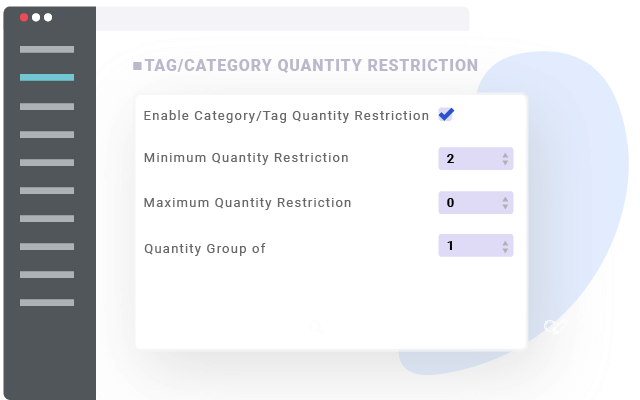Focus the Minimum Quantity Restriction number field
640x400 pixels.
coord(467,159)
